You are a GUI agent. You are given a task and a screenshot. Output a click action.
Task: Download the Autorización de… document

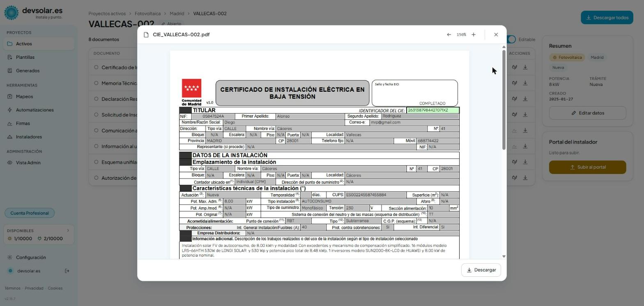point(525,178)
